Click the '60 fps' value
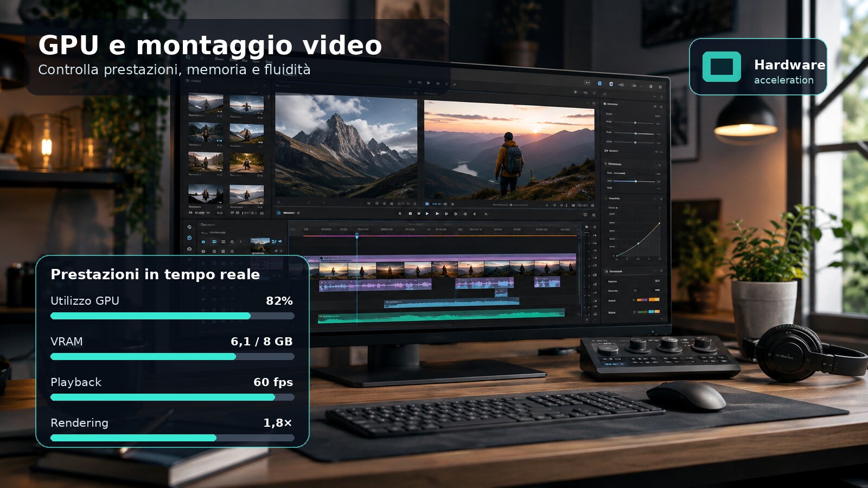 tap(273, 382)
